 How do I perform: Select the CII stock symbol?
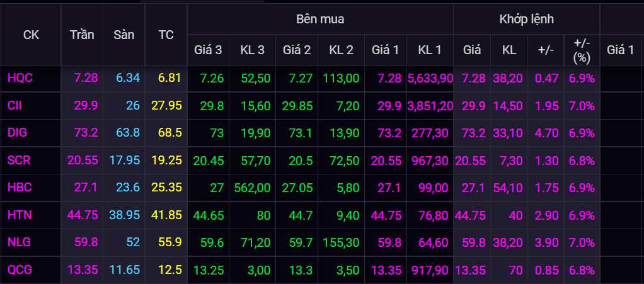pos(15,105)
